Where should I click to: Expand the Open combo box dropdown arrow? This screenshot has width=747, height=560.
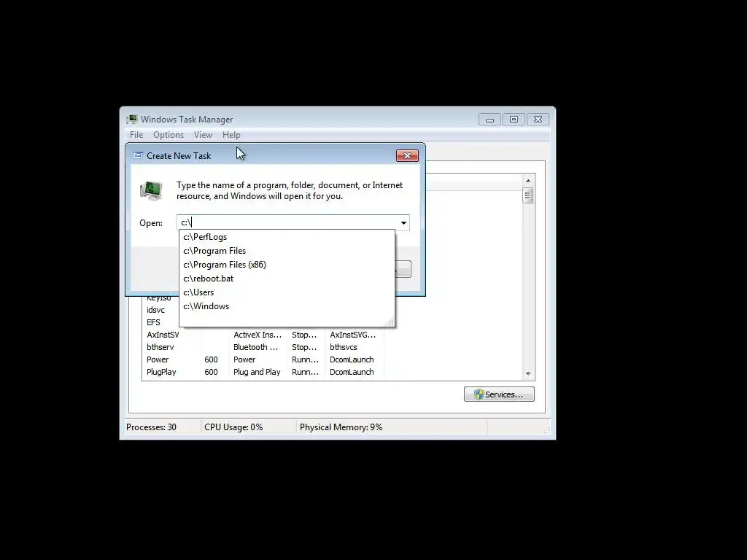click(403, 223)
